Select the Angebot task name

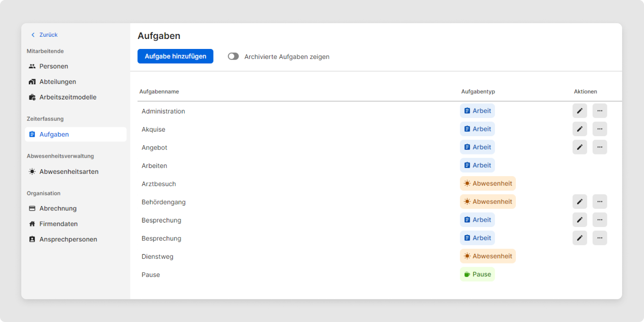tap(154, 148)
